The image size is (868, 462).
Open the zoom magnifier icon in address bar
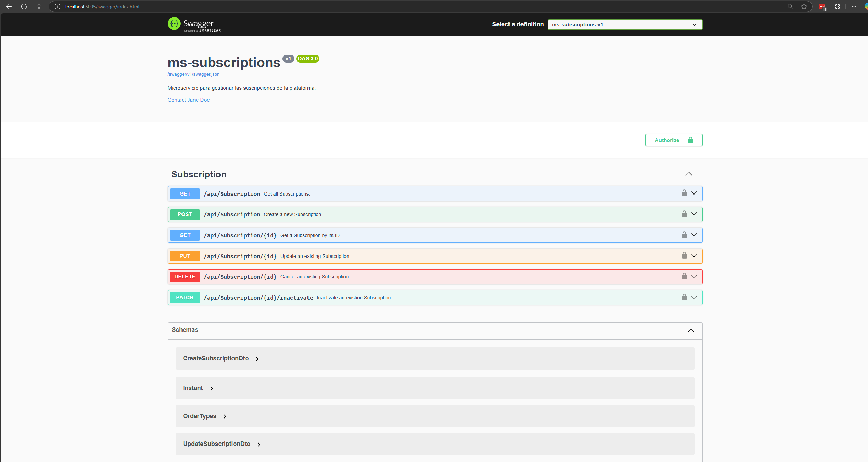[x=790, y=7]
